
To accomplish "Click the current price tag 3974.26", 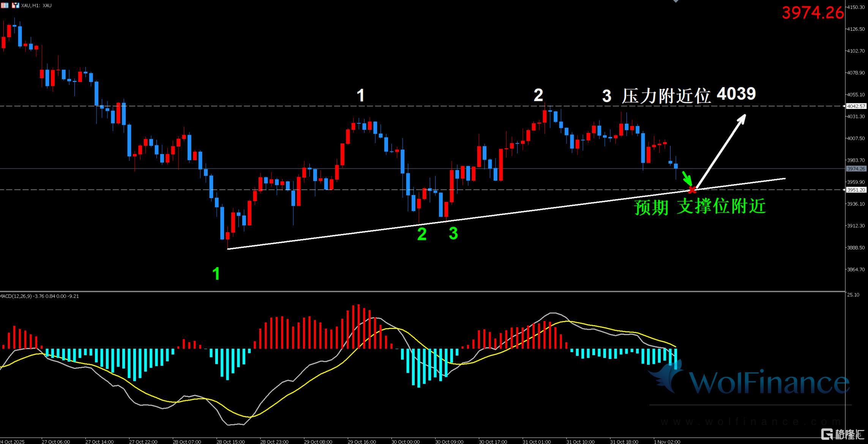I will [x=856, y=168].
